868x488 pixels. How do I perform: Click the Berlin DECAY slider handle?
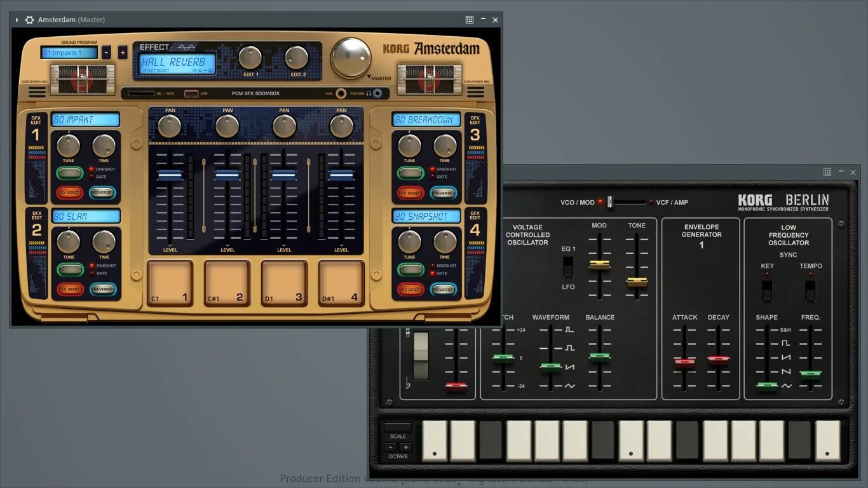point(719,360)
